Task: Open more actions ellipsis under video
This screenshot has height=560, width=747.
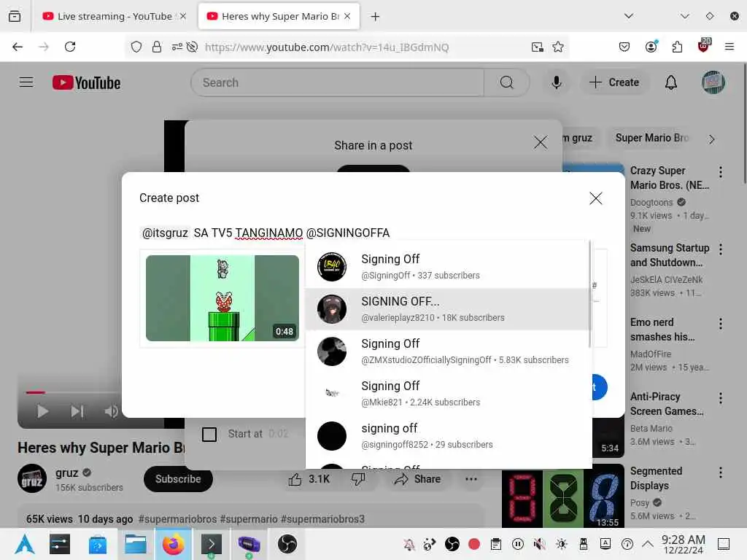Action: tap(471, 479)
